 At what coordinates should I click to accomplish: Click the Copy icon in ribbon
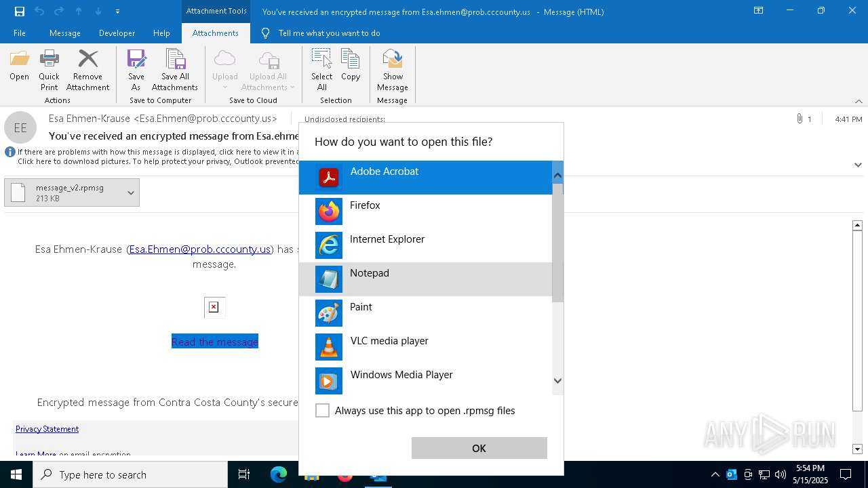(x=351, y=66)
